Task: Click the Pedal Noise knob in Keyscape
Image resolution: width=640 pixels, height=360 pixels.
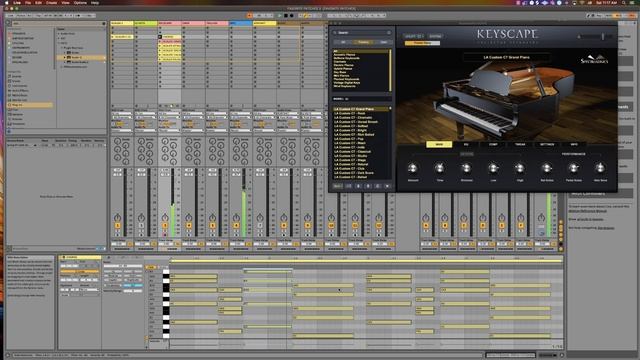Action: [573, 168]
